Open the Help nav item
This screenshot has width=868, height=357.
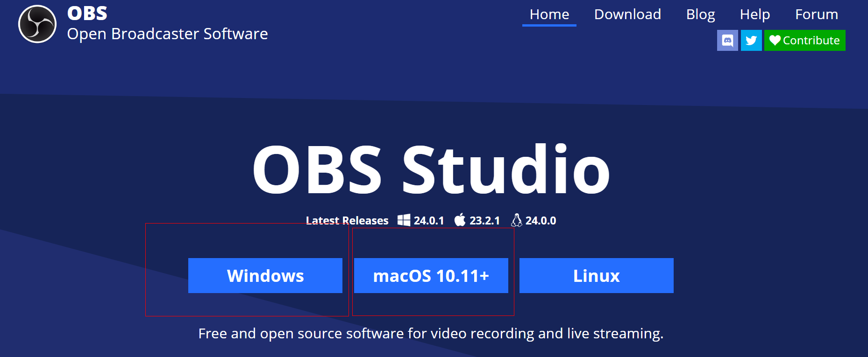[x=755, y=14]
